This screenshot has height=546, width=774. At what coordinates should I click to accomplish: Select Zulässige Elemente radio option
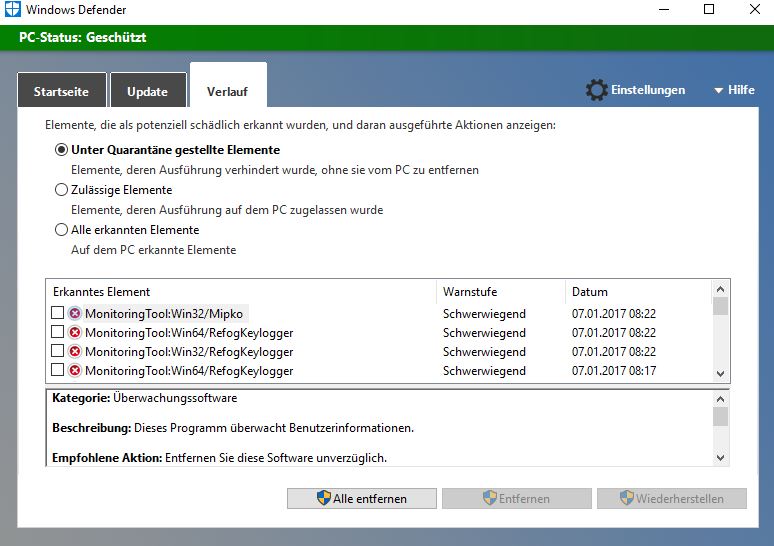[x=61, y=190]
